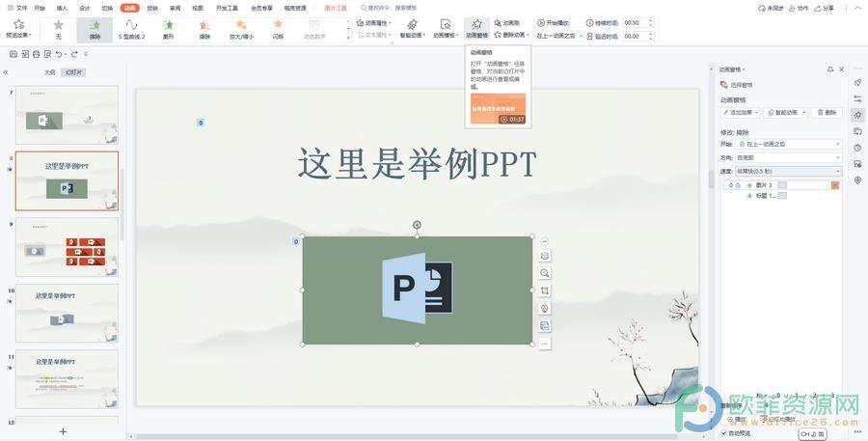Screen dimensions: 868x441
Task: Open the 动画属性 animation properties dropdown
Action: pos(373,23)
